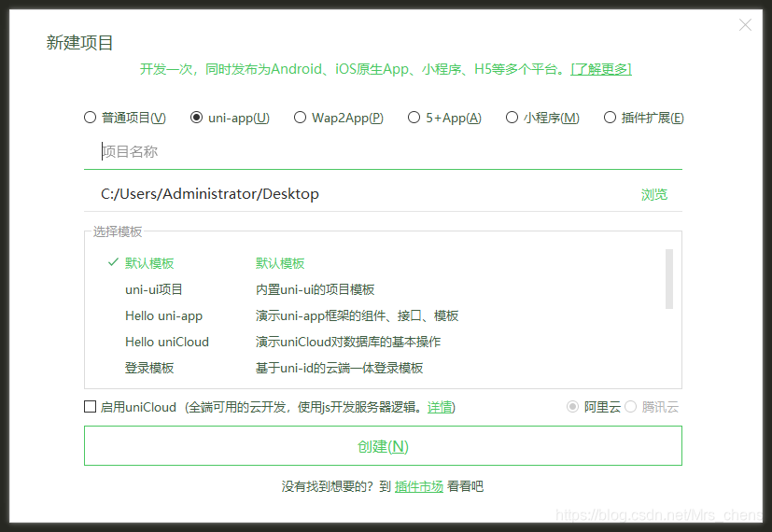Choose the 小程序(M) project type

(x=512, y=118)
